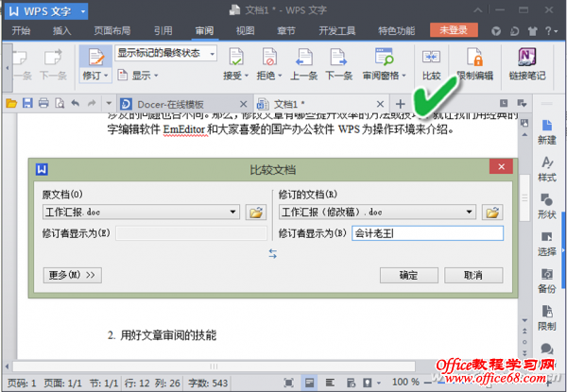Click the print preview icon
The image size is (567, 392).
coord(60,104)
